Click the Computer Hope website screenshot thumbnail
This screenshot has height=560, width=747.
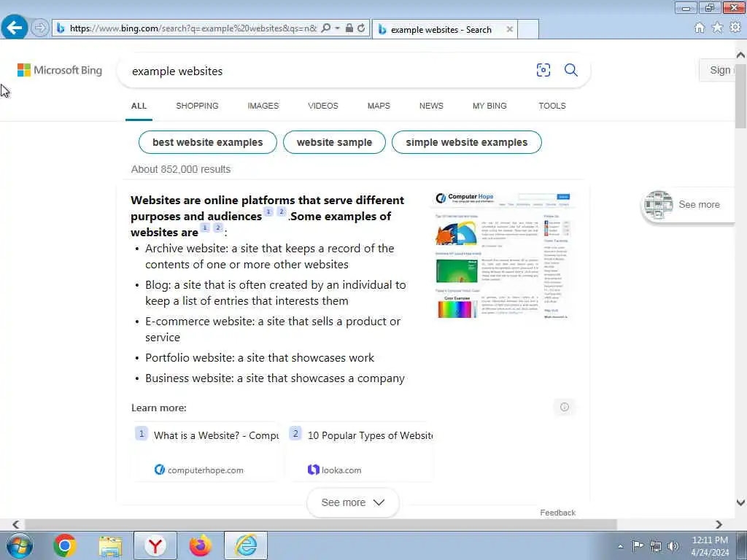point(503,255)
